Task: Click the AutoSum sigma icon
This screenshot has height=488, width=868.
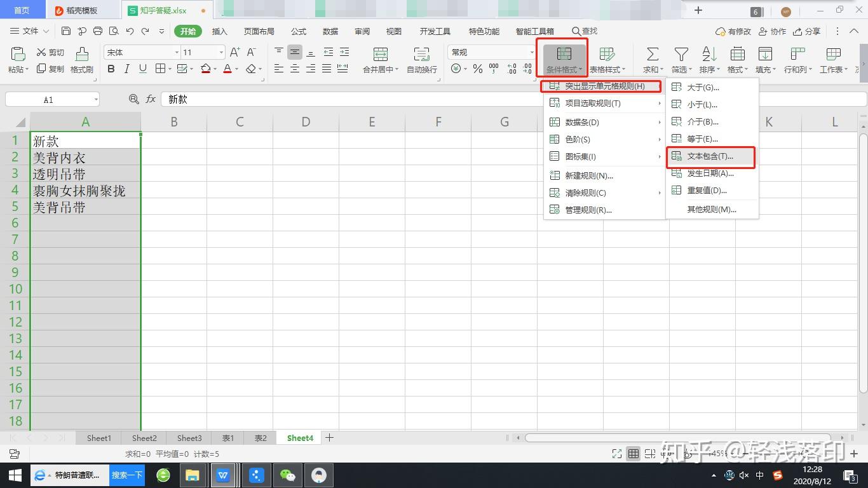Action: coord(652,54)
